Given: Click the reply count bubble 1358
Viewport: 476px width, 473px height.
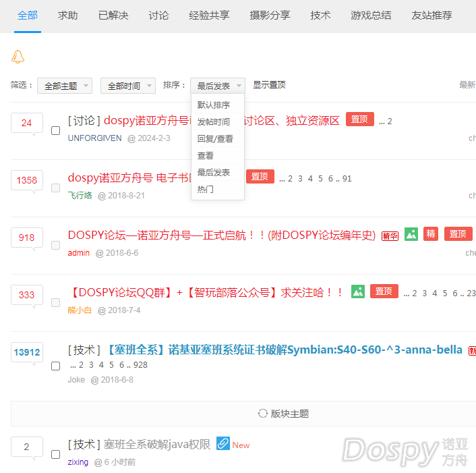Looking at the screenshot, I should pos(27,180).
